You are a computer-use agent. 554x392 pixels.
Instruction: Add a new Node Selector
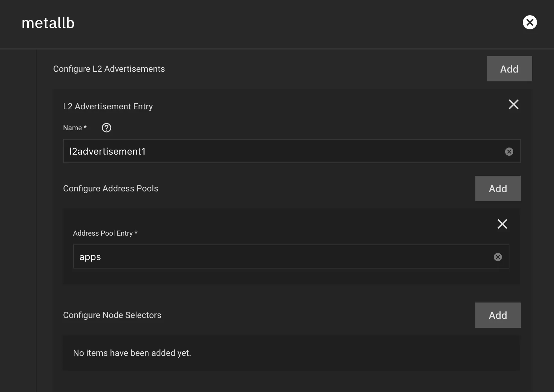click(x=497, y=315)
